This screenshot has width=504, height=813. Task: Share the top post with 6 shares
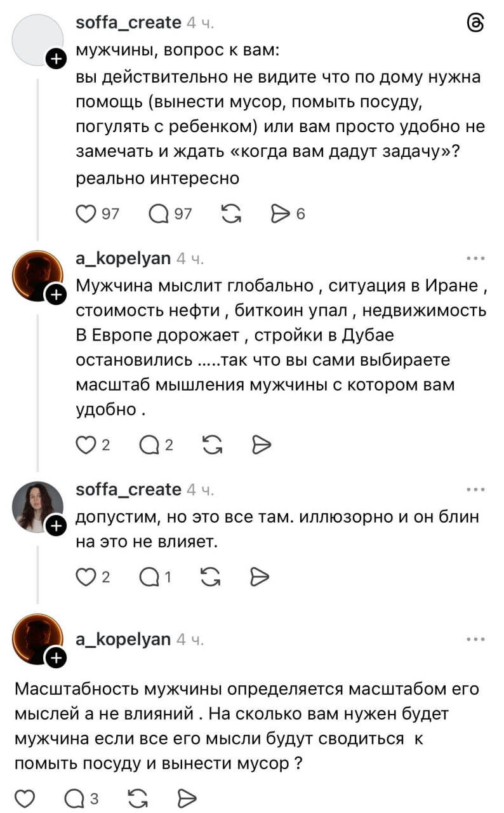280,215
